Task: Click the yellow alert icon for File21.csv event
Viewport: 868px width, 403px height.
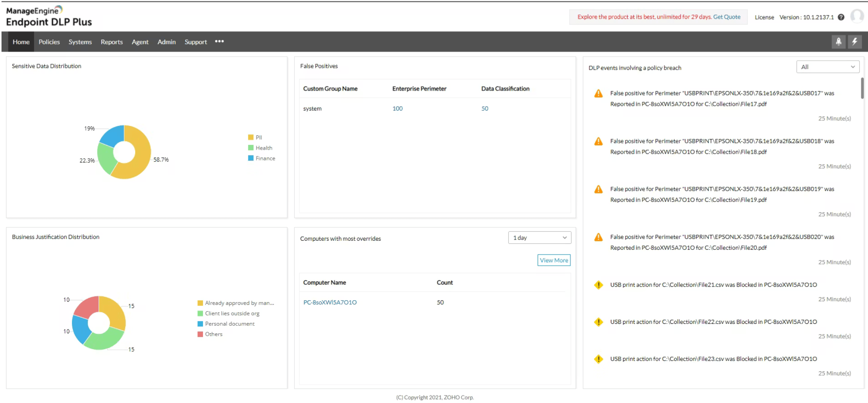Action: 599,285
